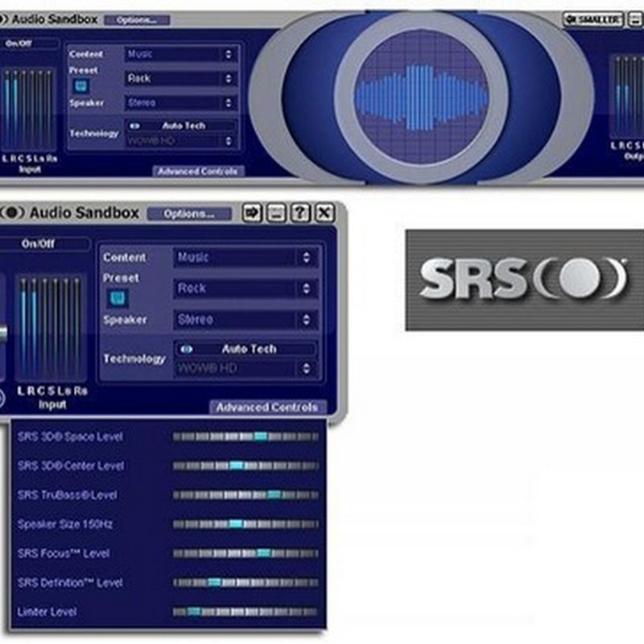Open WOW HD dropdown in compact window

(246, 368)
